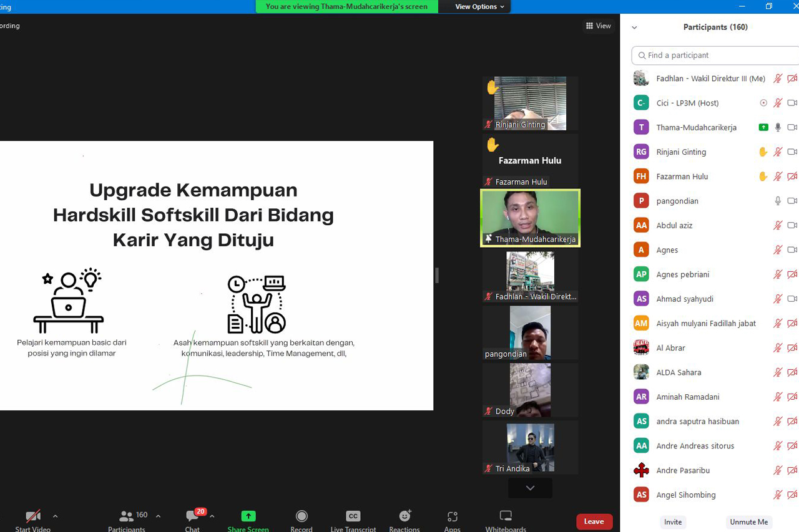Expand the video options arrow next to Start Video

56,516
